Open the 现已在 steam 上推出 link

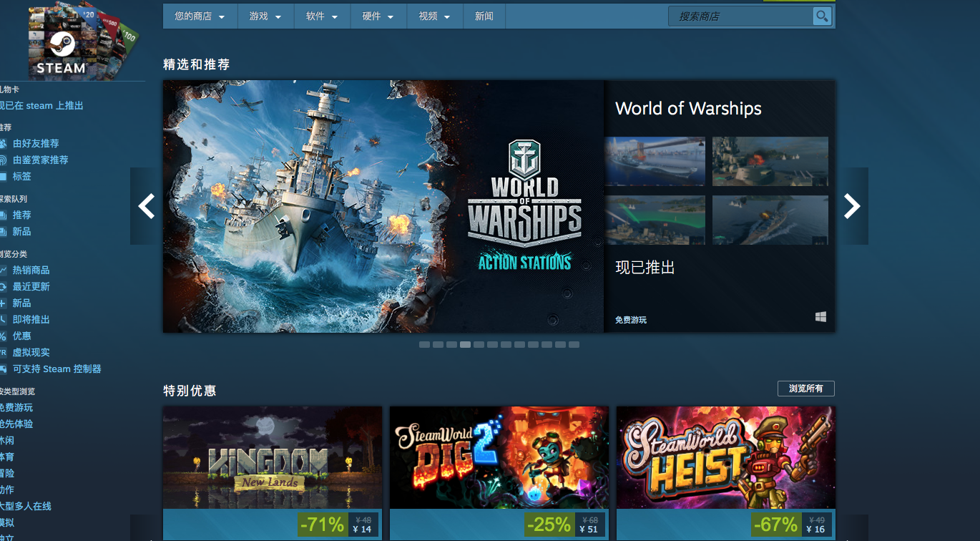(x=41, y=106)
